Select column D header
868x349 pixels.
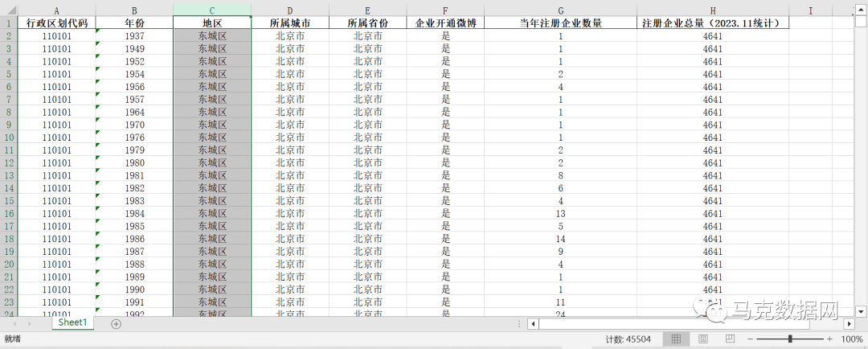click(290, 10)
